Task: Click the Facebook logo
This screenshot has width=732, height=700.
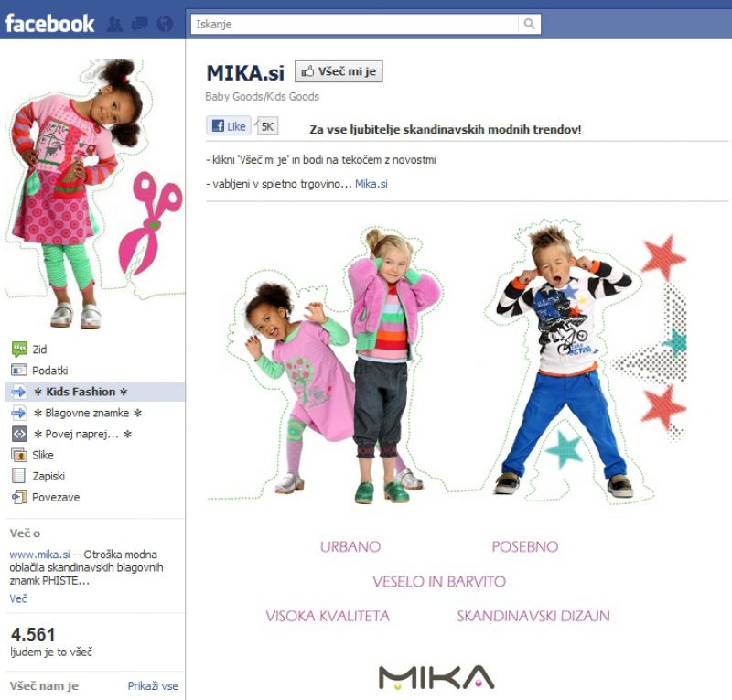Action: point(49,24)
